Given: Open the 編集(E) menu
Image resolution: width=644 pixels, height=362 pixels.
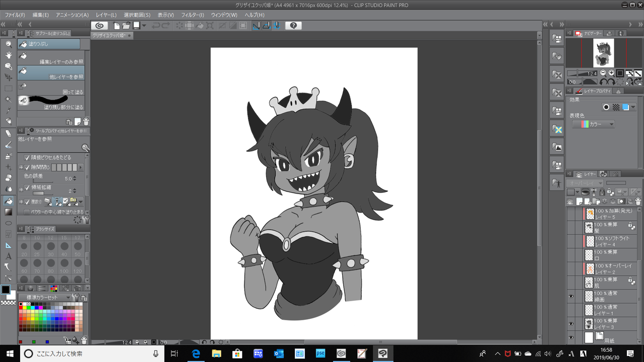Looking at the screenshot, I should click(41, 15).
